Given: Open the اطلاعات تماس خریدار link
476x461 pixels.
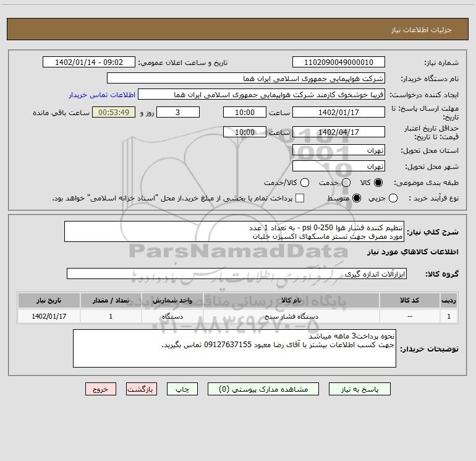Looking at the screenshot, I should point(102,95).
